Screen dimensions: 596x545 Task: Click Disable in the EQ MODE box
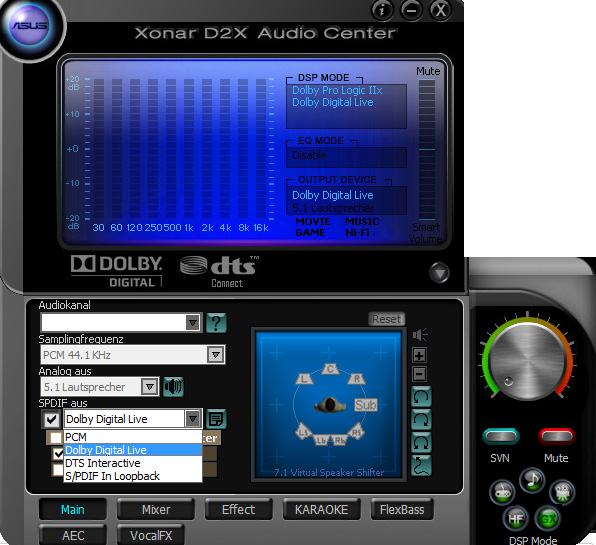[309, 155]
